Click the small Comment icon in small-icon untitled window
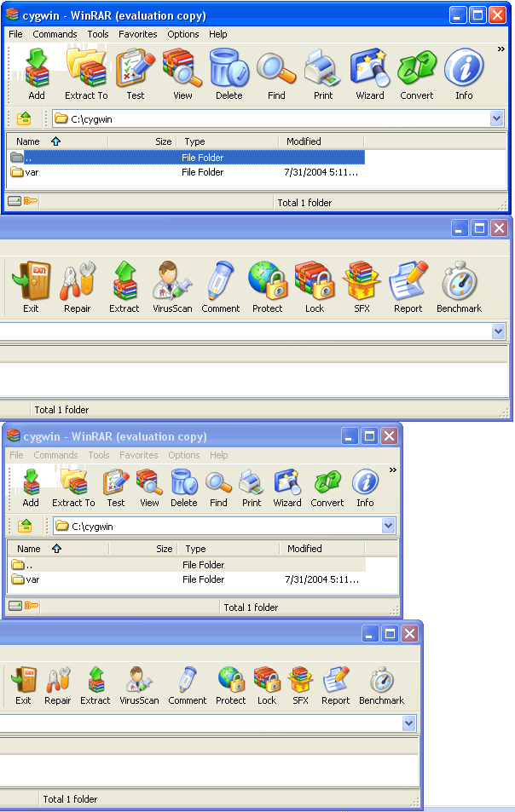 (187, 680)
